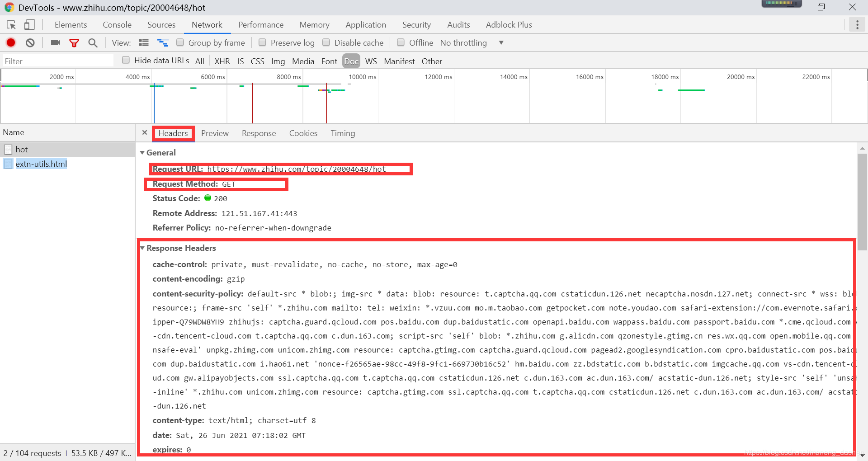The width and height of the screenshot is (868, 461).
Task: Toggle the red filter funnel icon
Action: tap(74, 43)
